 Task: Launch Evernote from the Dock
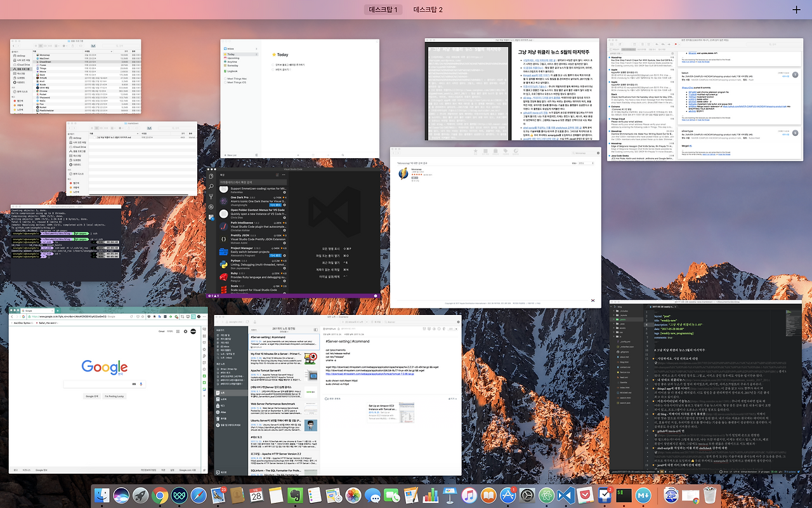tap(294, 495)
